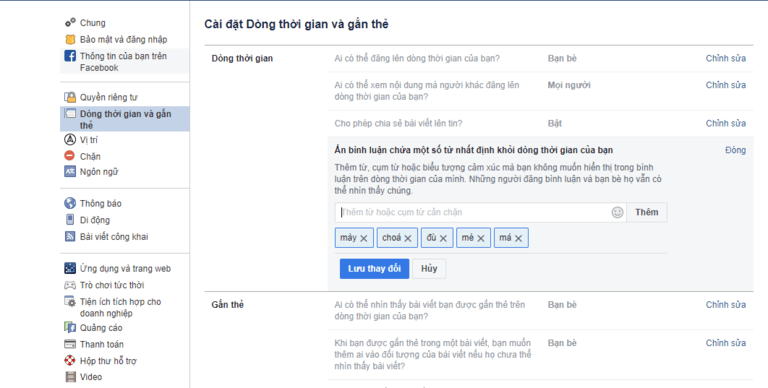The height and width of the screenshot is (388, 768).
Task: Remove the blocked word "mé"
Action: pos(480,238)
